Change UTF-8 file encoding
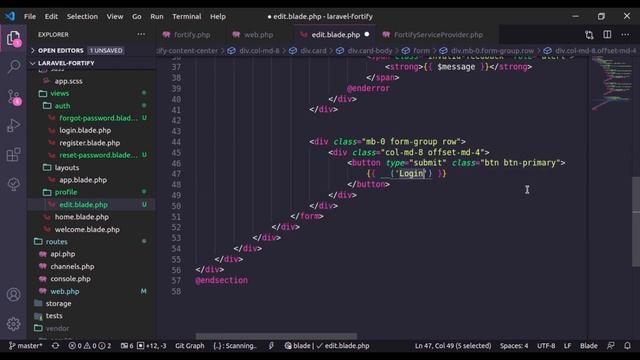640x360 pixels. (546, 346)
